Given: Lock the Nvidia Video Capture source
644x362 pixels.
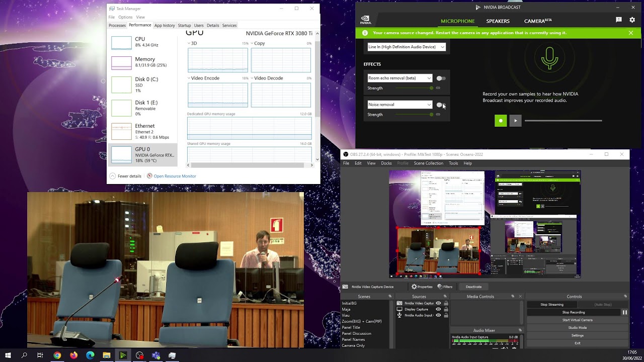Looking at the screenshot, I should point(446,303).
